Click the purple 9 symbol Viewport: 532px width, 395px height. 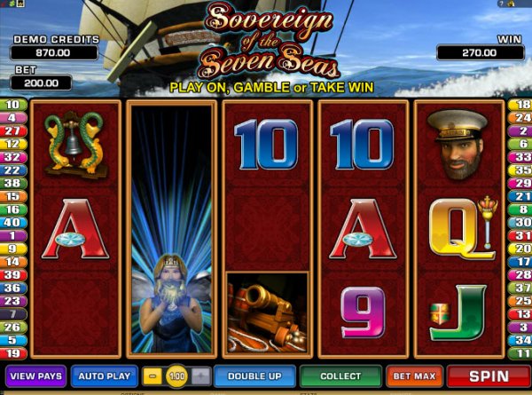363,312
